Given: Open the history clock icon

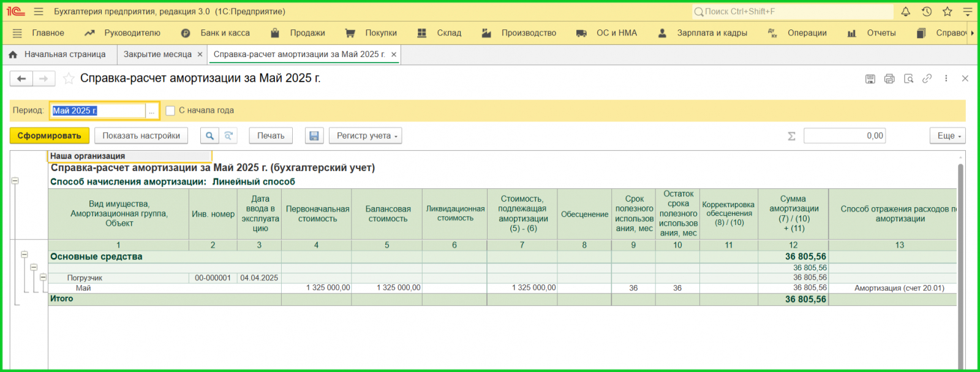Looking at the screenshot, I should [x=926, y=12].
